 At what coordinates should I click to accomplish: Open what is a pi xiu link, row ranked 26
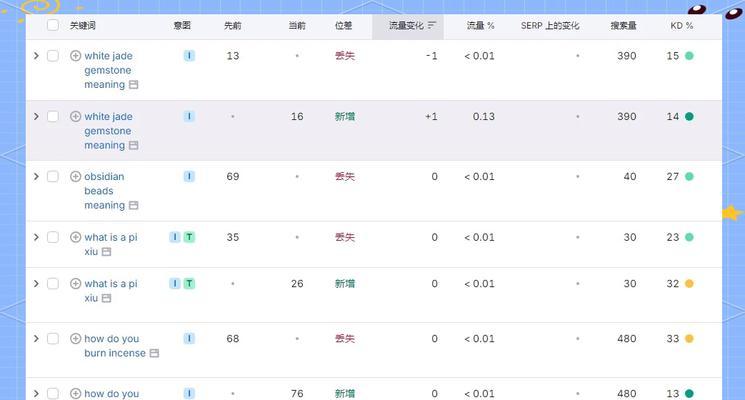tap(111, 291)
